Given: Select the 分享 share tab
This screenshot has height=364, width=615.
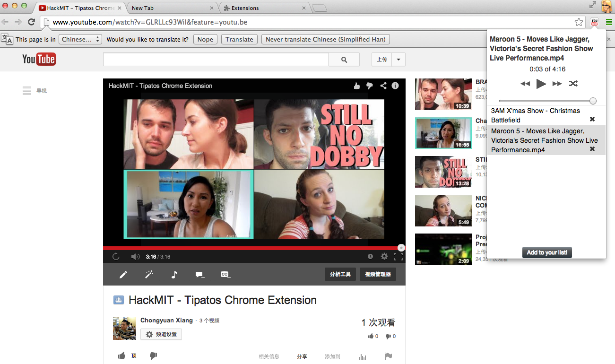Looking at the screenshot, I should (x=302, y=356).
